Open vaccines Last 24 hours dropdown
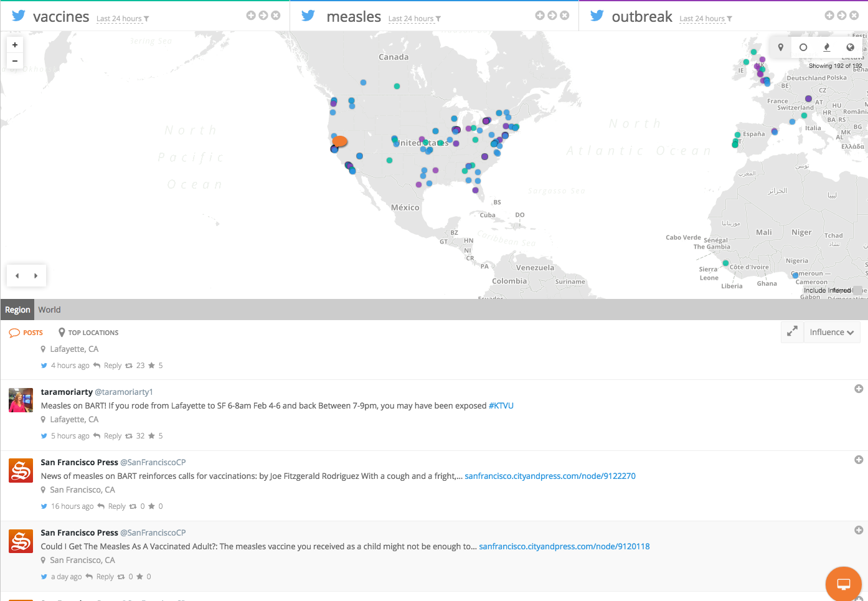This screenshot has height=601, width=868. coord(123,19)
